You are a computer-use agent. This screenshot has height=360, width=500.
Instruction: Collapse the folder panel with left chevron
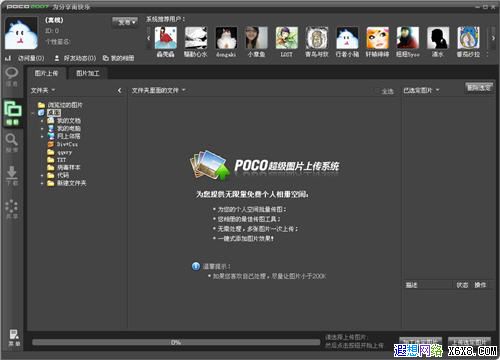click(119, 90)
